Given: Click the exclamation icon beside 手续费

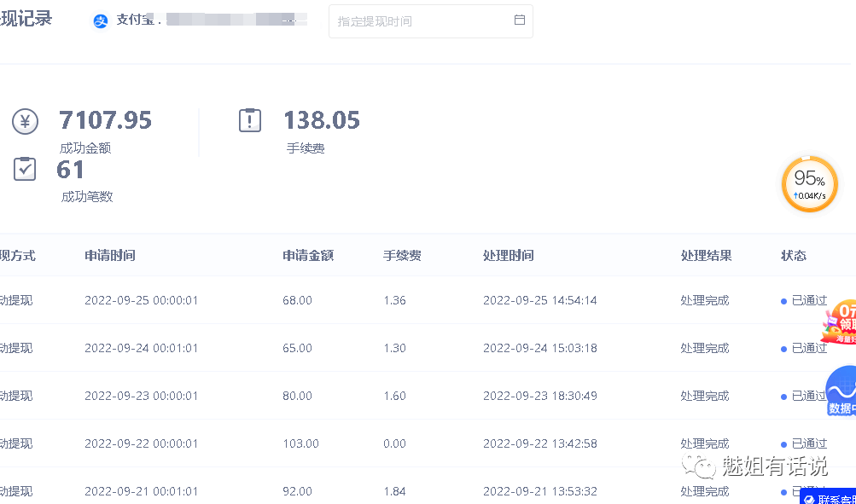Looking at the screenshot, I should click(x=249, y=119).
